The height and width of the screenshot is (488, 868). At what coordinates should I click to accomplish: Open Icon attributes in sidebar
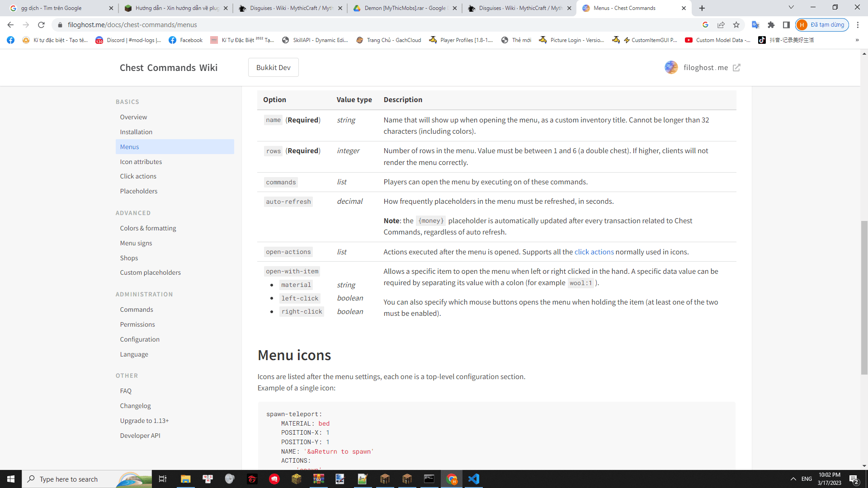click(x=141, y=162)
